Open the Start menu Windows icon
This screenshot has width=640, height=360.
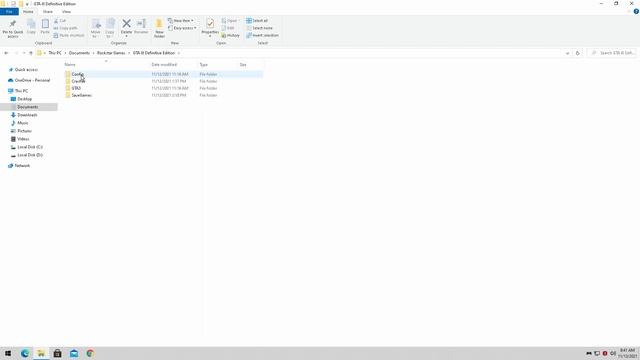[8, 353]
